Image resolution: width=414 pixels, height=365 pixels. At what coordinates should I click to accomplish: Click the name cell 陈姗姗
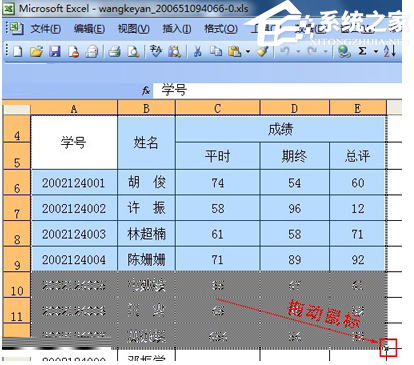tap(146, 260)
